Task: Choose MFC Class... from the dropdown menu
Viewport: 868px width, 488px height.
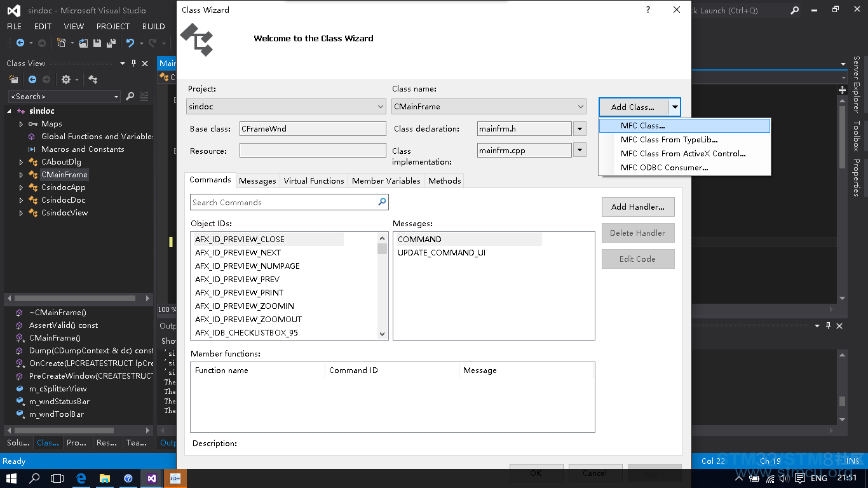Action: pyautogui.click(x=684, y=126)
